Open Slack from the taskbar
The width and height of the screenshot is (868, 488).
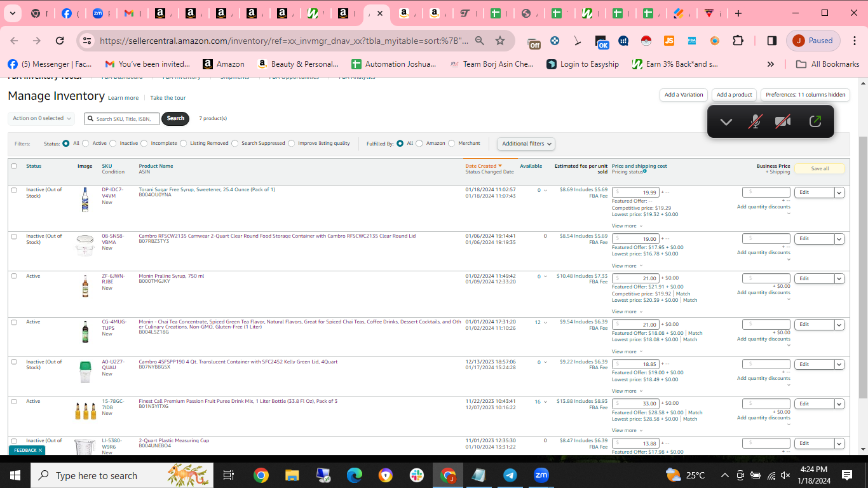click(417, 475)
